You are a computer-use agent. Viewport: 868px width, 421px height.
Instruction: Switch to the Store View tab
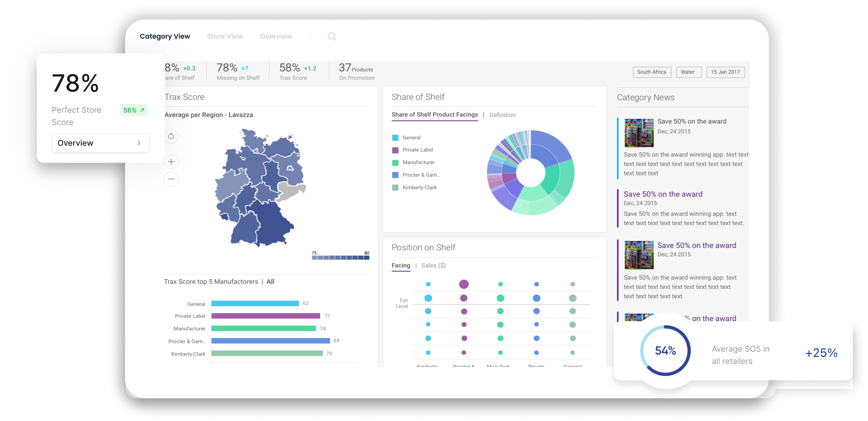(225, 36)
